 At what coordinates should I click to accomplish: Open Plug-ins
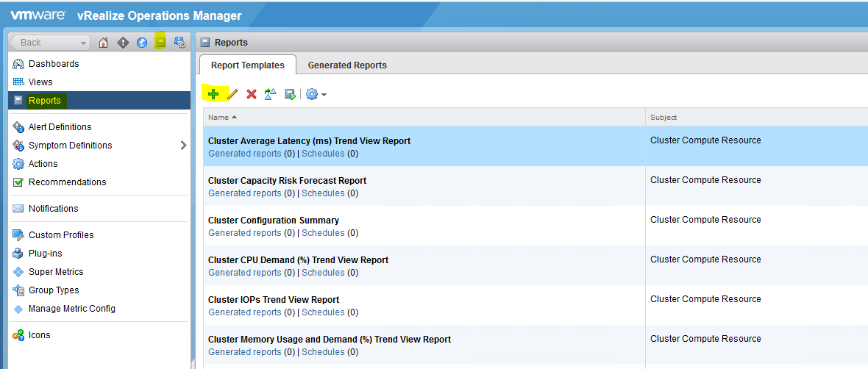point(46,254)
